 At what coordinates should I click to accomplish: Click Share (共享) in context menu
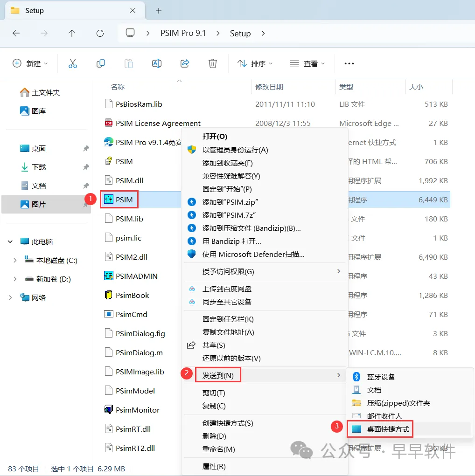pyautogui.click(x=265, y=345)
